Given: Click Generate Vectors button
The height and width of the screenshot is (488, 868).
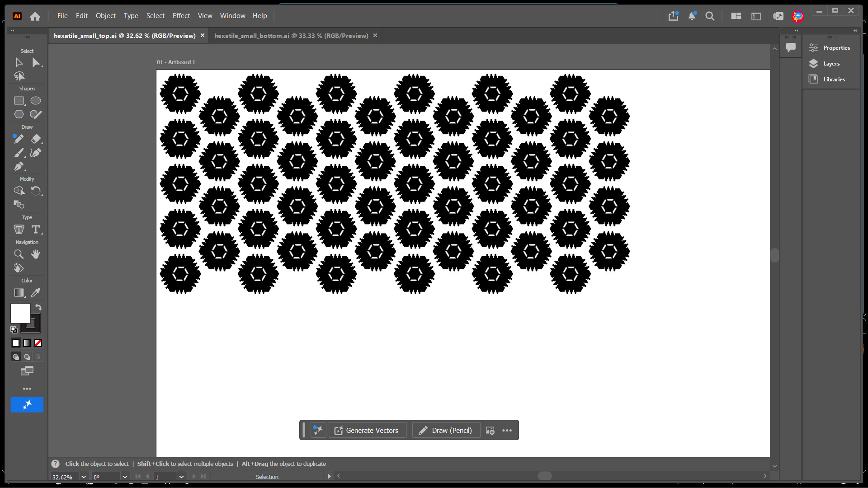Looking at the screenshot, I should [x=367, y=431].
